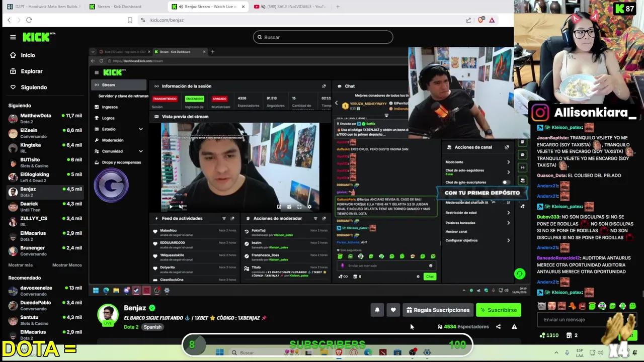Click Mostrar más under Siguiendo
The width and height of the screenshot is (644, 362).
click(21, 265)
